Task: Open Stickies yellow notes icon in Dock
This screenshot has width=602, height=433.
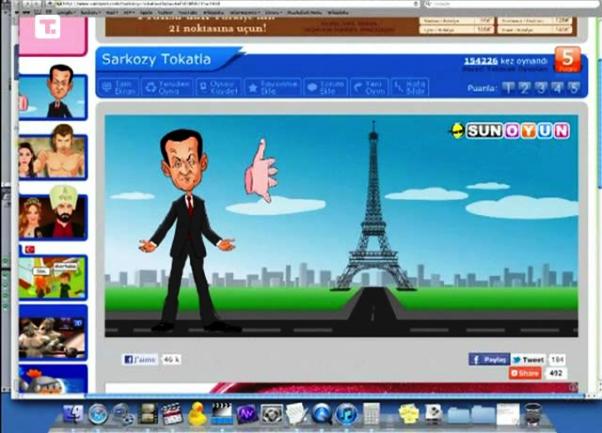Action: [x=409, y=415]
